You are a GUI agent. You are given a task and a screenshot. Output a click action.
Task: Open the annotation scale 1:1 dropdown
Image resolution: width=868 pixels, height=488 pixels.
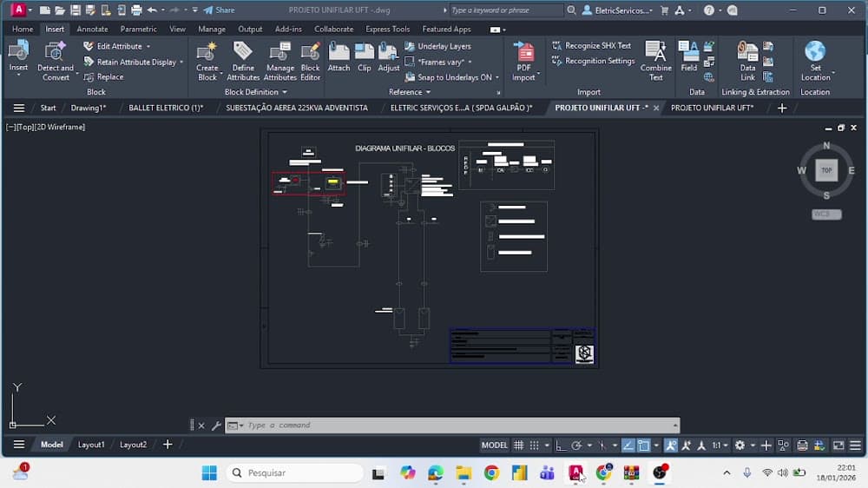coord(720,445)
